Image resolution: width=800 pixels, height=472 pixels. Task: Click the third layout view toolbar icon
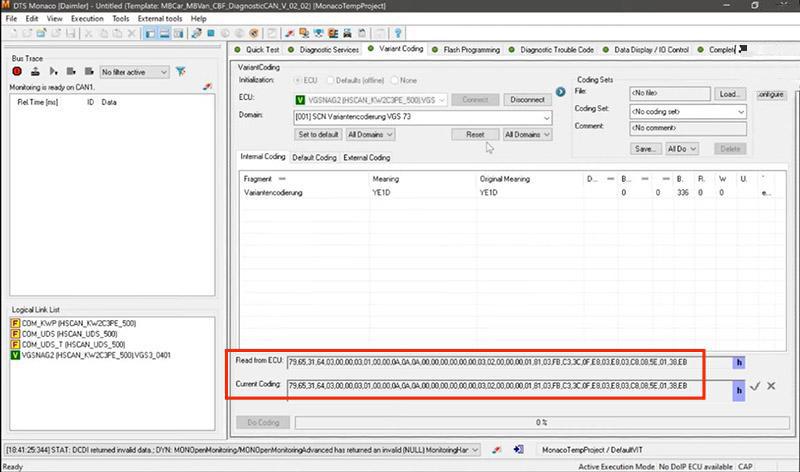pyautogui.click(x=179, y=34)
